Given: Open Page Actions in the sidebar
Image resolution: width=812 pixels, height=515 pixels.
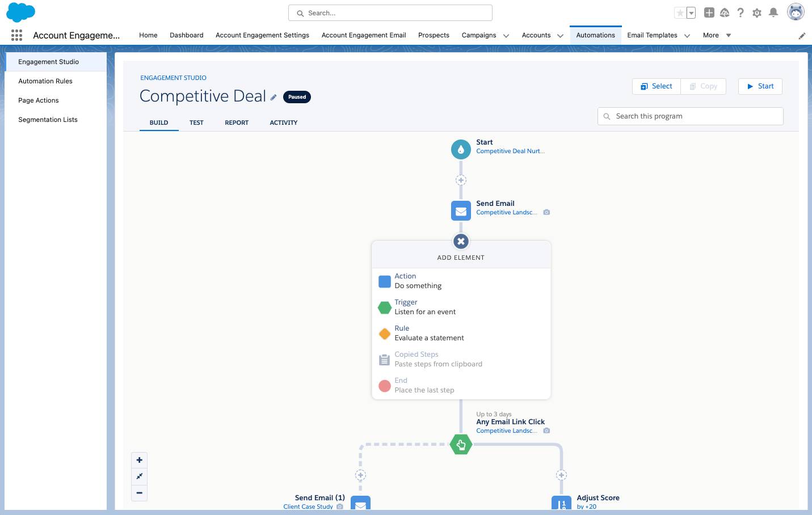Looking at the screenshot, I should [x=56, y=100].
